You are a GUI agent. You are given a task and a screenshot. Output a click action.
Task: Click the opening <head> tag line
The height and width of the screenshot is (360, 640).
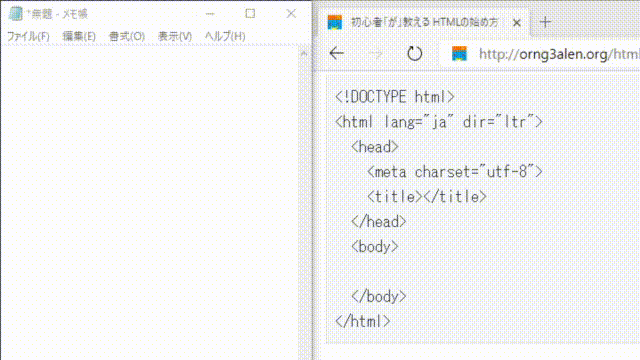375,147
